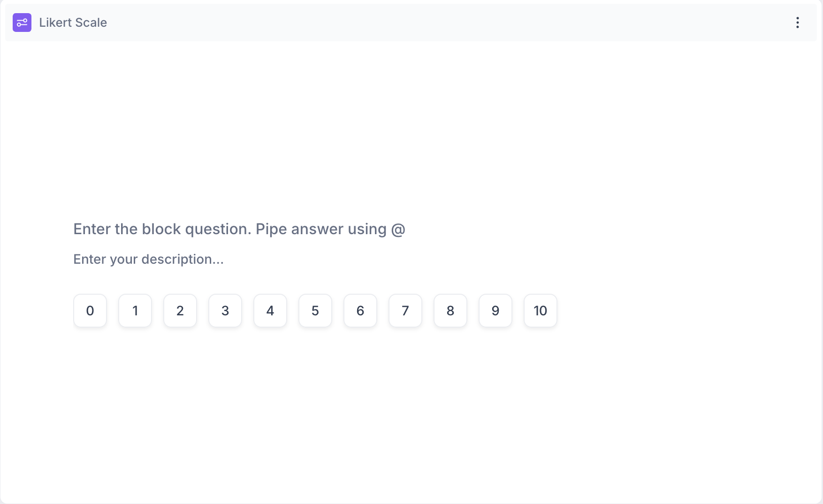Pick rating 3 on the scale
823x504 pixels.
click(225, 311)
